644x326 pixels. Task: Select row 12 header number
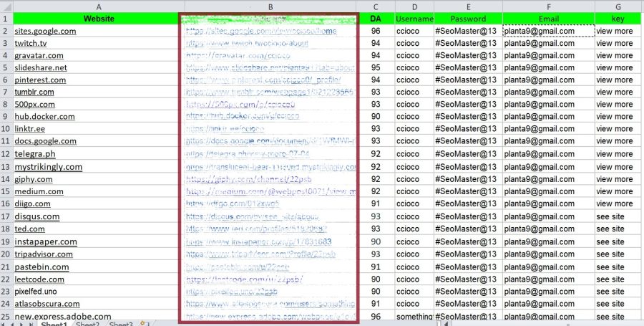click(x=6, y=154)
